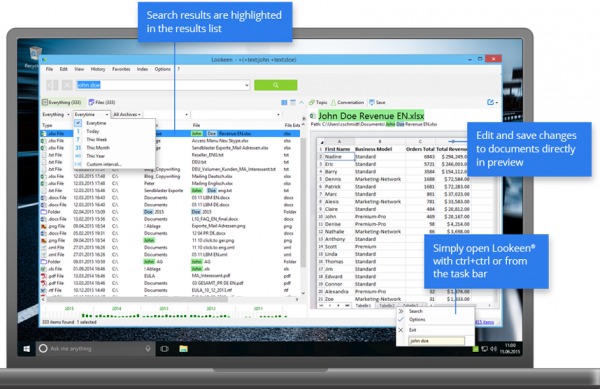Save the document with the Save button
Screen dimensions: 600x389
(377, 103)
